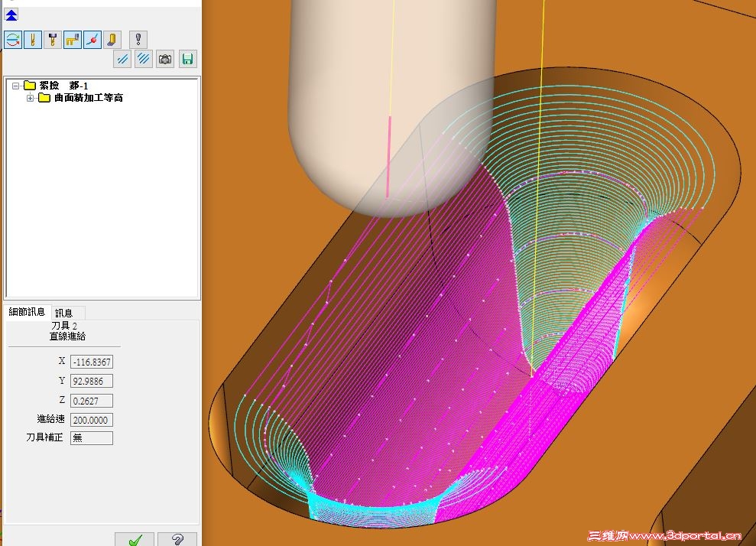Toggle the display endpoints icon with red dot

coord(92,40)
